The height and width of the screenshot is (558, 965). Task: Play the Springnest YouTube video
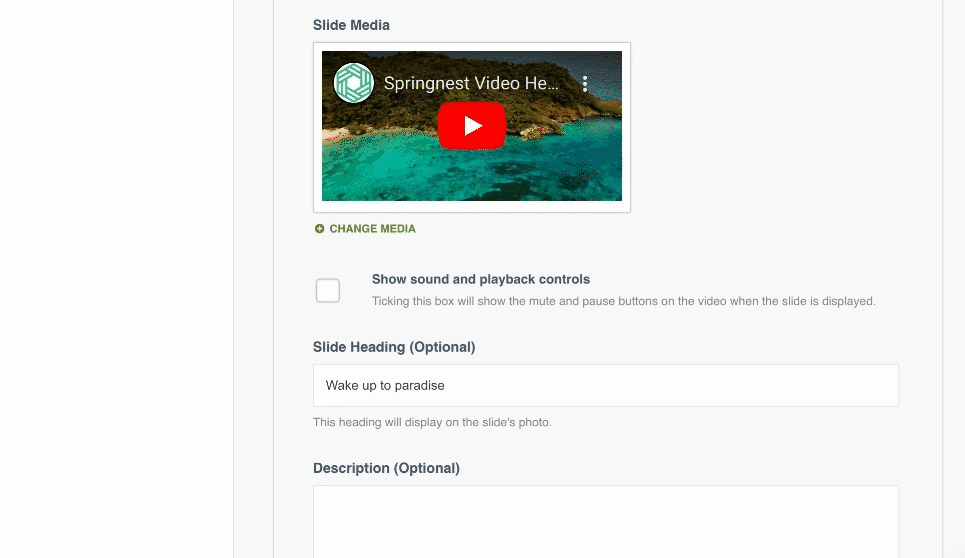coord(472,126)
